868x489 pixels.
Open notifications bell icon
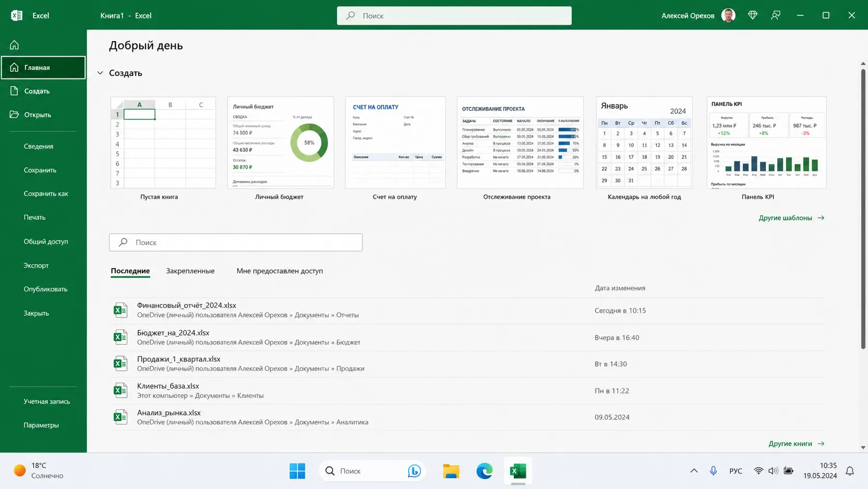(x=850, y=471)
